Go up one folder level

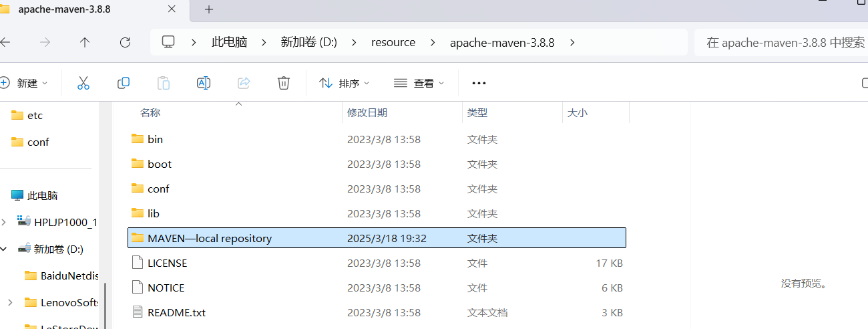(x=85, y=42)
